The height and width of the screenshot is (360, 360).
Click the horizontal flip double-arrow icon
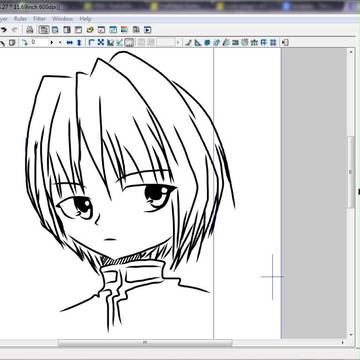click(70, 43)
